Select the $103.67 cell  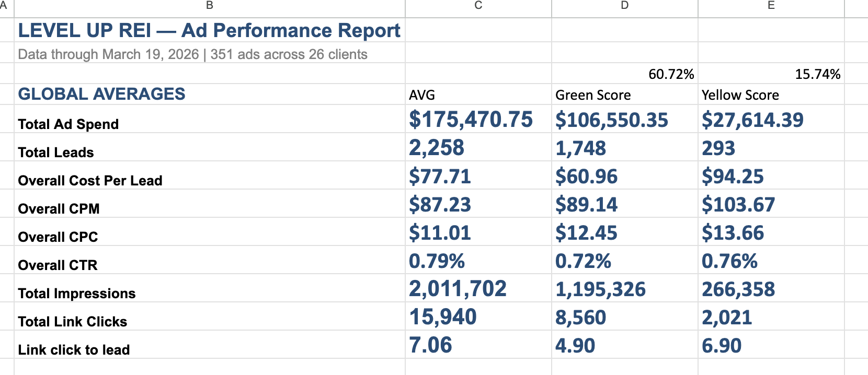click(x=771, y=204)
